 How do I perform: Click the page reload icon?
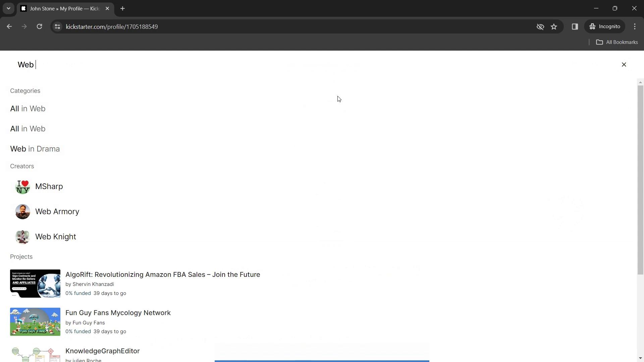(x=39, y=26)
